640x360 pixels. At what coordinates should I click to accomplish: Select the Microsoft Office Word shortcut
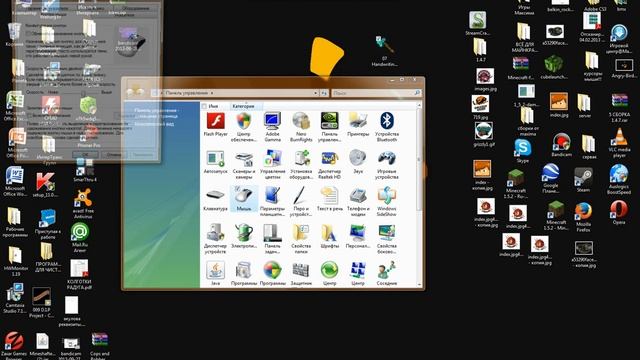[x=15, y=182]
